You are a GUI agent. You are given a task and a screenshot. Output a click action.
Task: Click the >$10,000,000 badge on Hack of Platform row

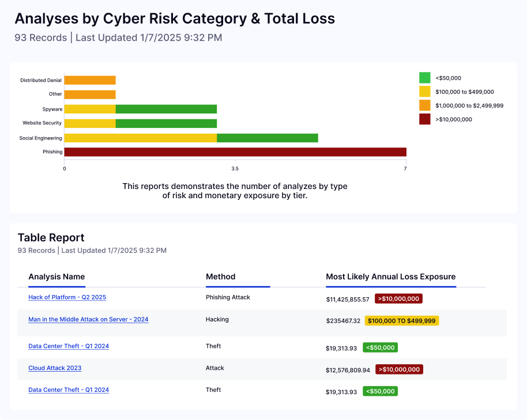pos(398,299)
